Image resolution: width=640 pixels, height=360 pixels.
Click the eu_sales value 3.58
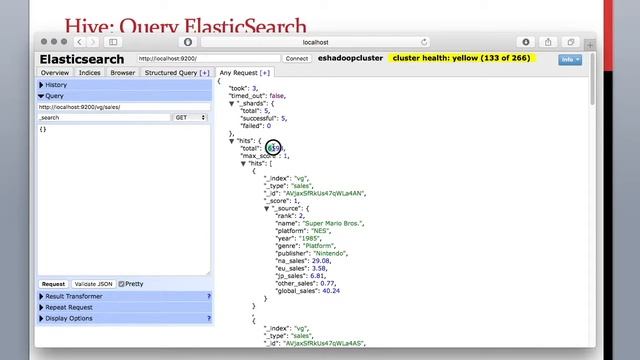click(x=319, y=269)
